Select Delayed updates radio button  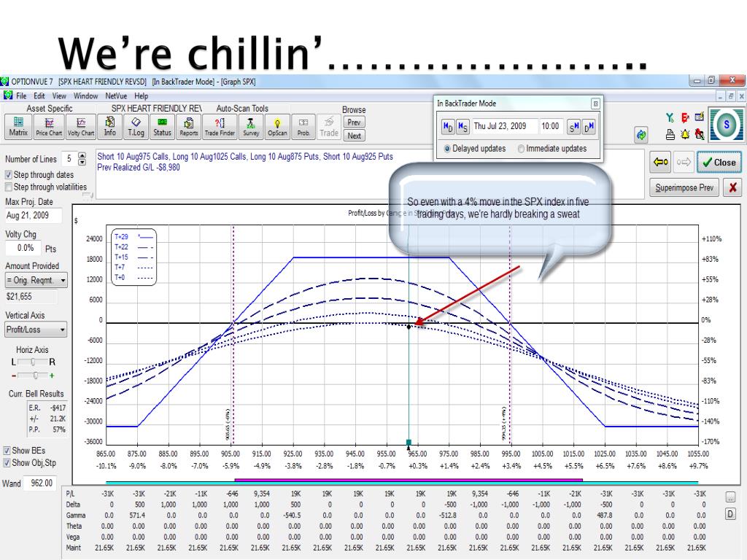447,149
